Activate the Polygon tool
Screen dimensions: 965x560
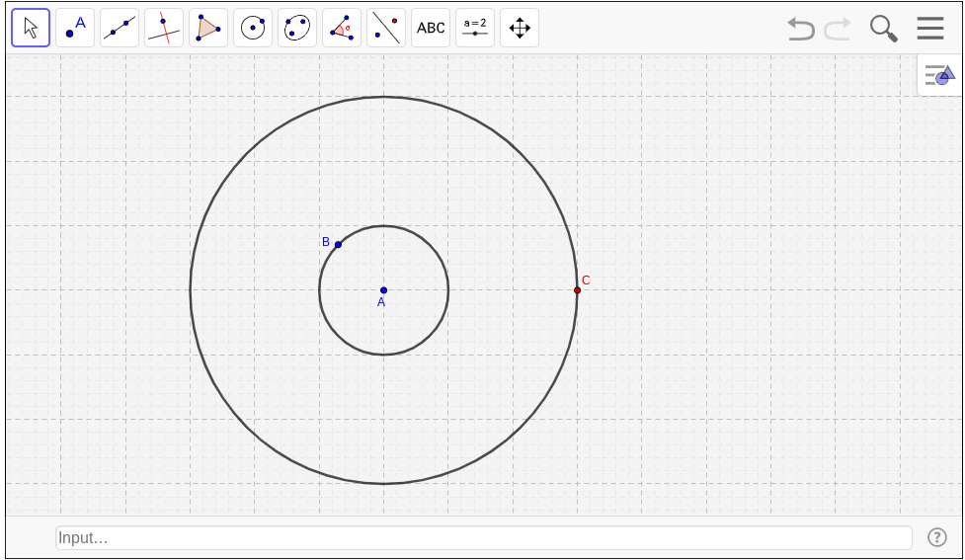click(x=208, y=28)
